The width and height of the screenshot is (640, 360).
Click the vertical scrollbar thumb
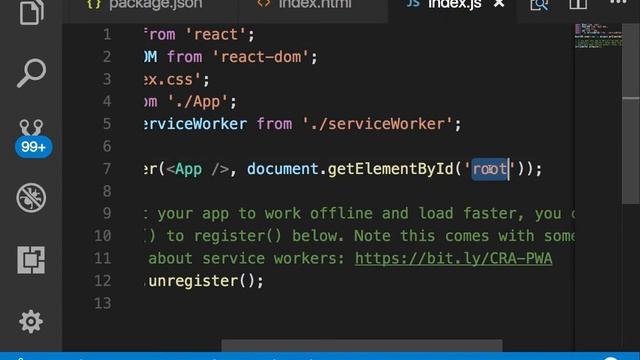point(631,113)
